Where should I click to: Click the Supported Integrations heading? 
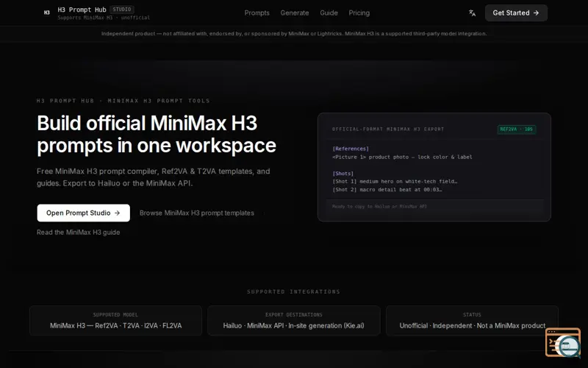coord(293,291)
